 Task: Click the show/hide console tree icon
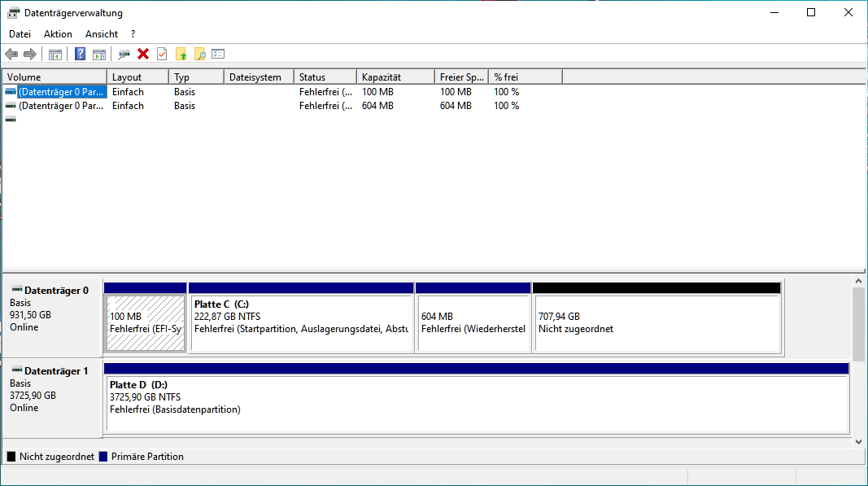[x=55, y=54]
